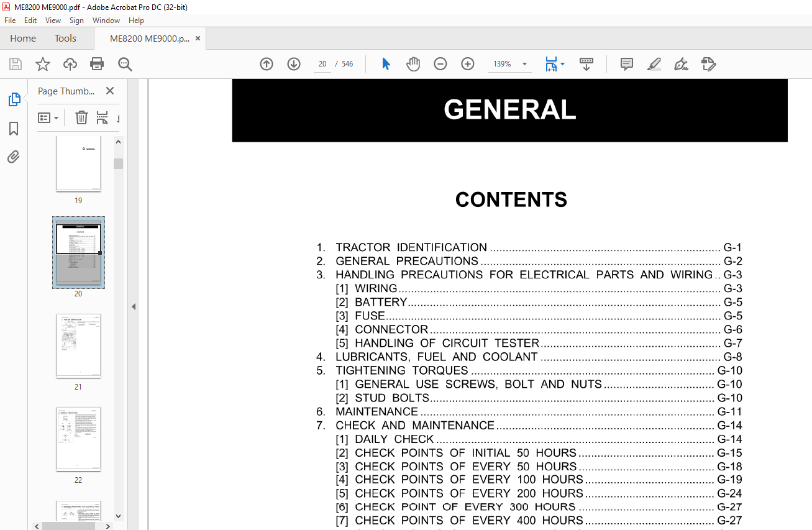Click the [2] STUD BOLTS contents line
This screenshot has height=530, width=812.
click(x=539, y=398)
